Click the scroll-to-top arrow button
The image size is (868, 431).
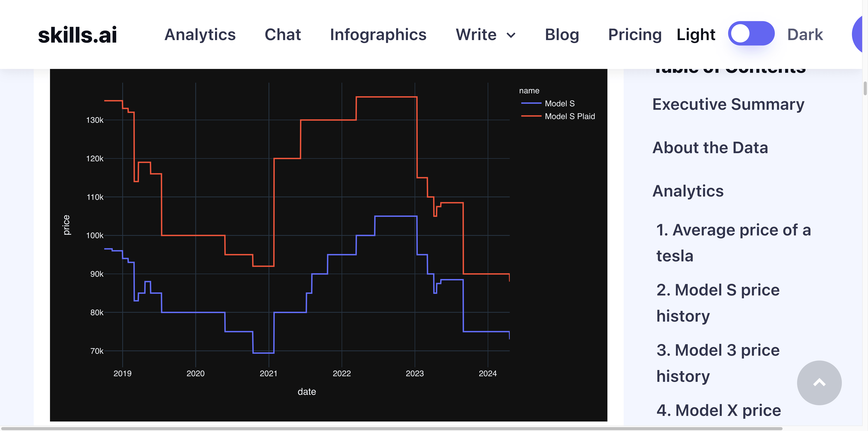819,383
